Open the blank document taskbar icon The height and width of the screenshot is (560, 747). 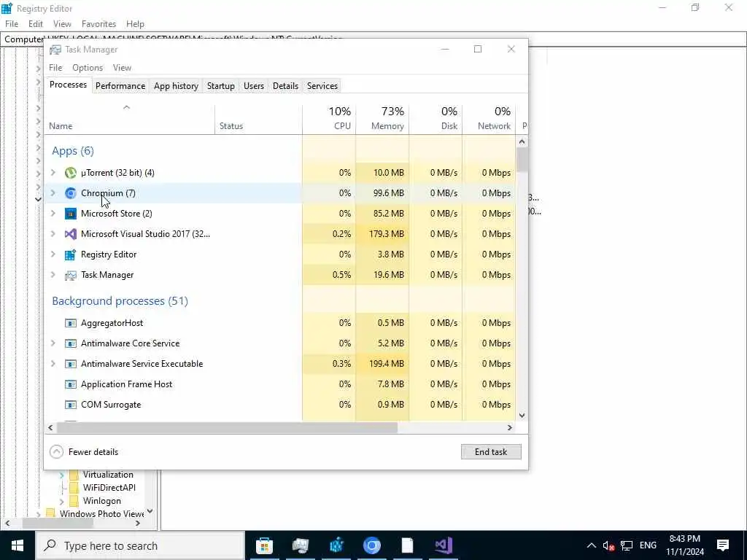point(407,545)
